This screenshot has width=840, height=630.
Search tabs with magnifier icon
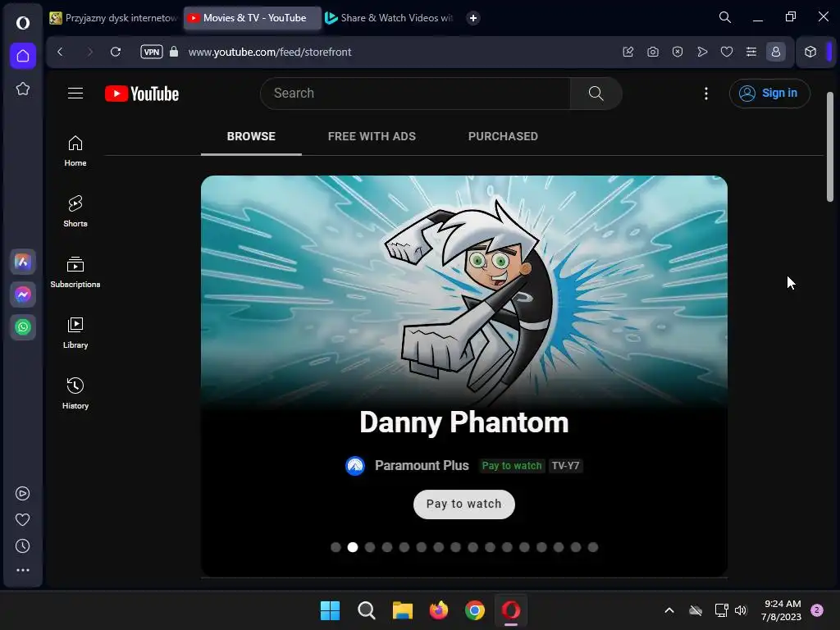[x=725, y=18]
